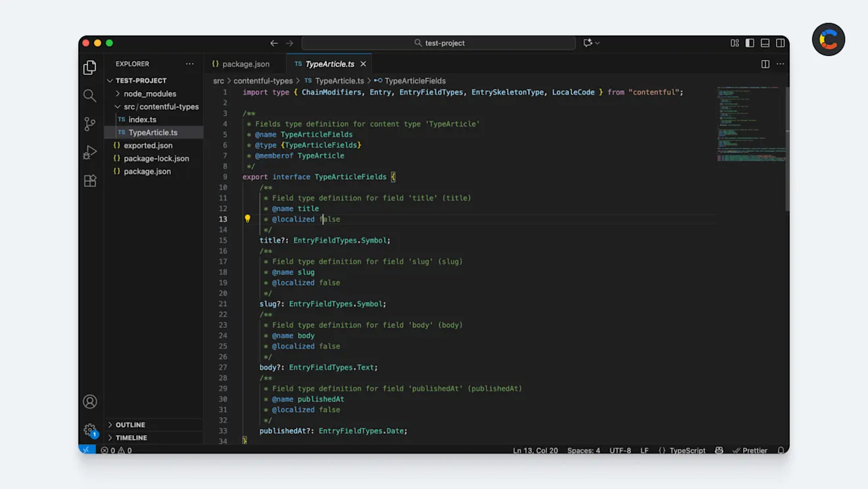
Task: Toggle the Secondary Side Bar icon
Action: coord(780,42)
